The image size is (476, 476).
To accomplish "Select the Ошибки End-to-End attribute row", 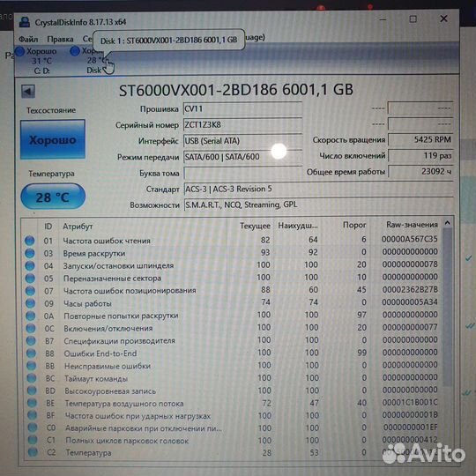I will [232, 353].
